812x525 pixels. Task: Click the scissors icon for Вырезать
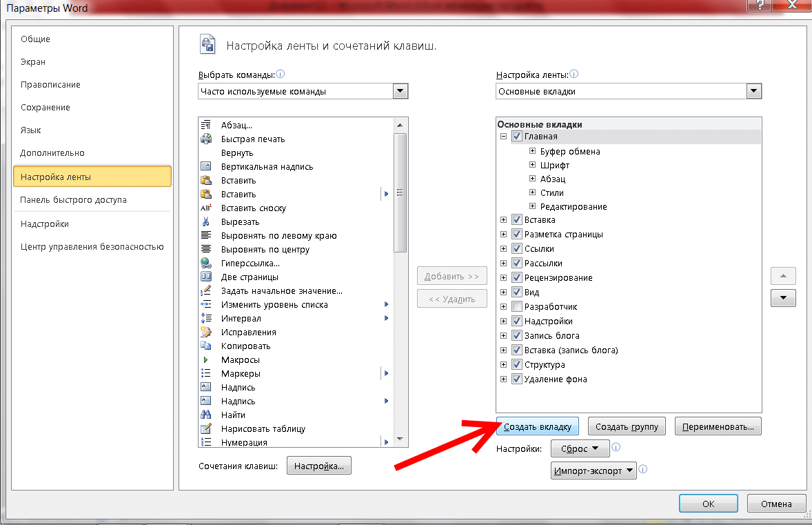(206, 222)
